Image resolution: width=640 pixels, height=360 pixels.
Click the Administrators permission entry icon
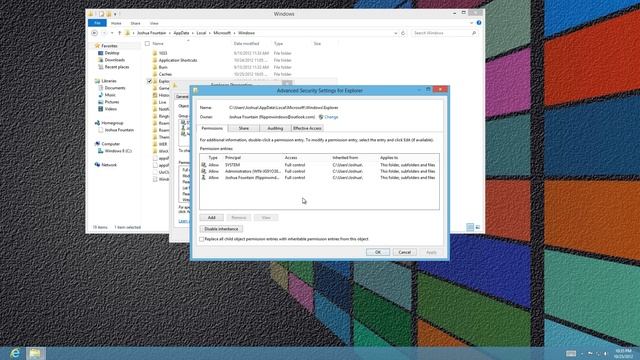pos(204,171)
